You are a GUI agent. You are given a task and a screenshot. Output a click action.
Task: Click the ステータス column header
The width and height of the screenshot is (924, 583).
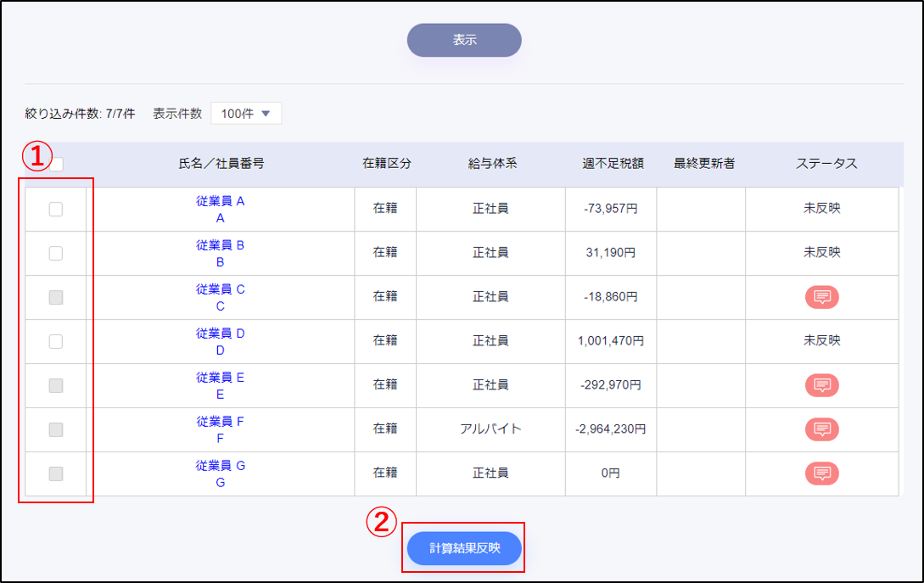coord(826,164)
